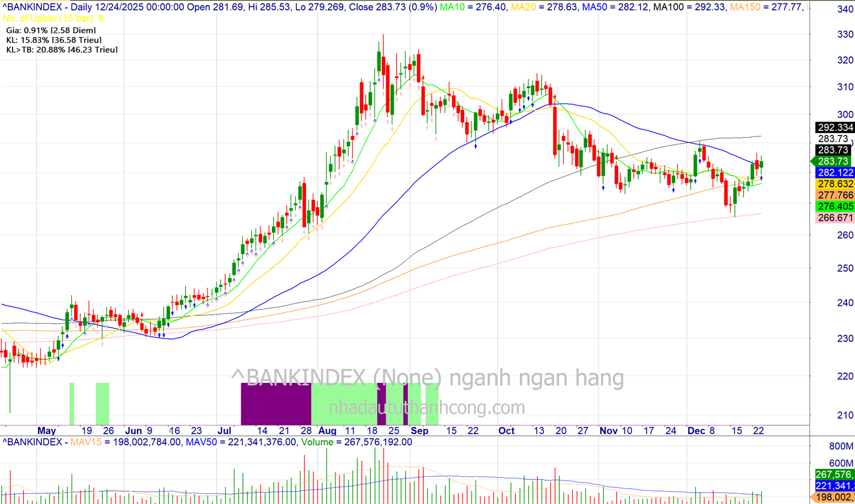The image size is (855, 504).
Task: Click the Dec label on the date axis
Action: tap(696, 431)
